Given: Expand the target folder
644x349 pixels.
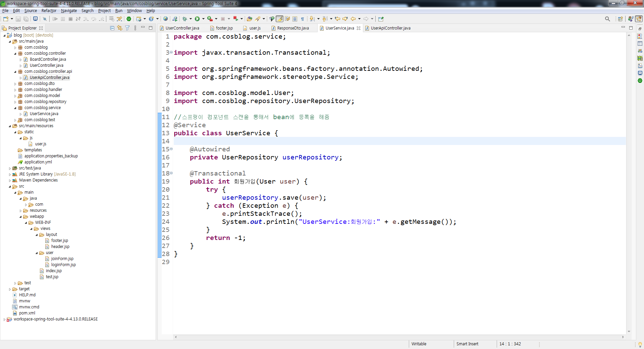Looking at the screenshot, I should click(10, 289).
